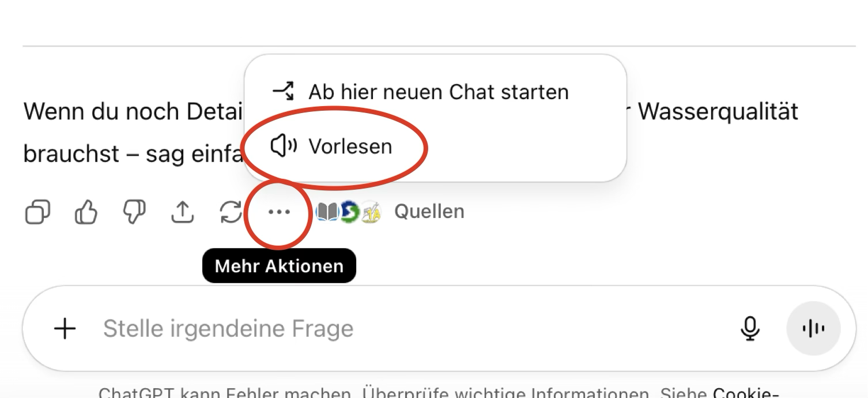Click the share upload arrow icon
Screen dimensions: 868x398
tap(183, 212)
